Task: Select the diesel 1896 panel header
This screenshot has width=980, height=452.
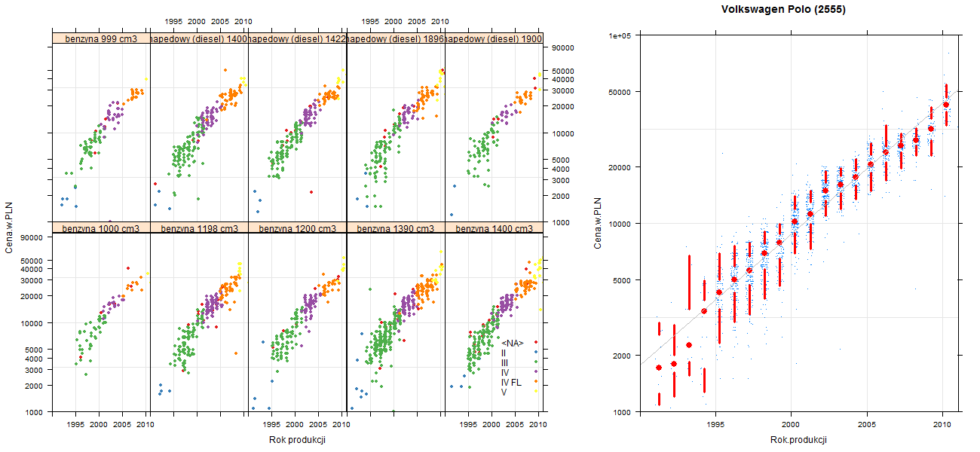Action: tap(396, 38)
